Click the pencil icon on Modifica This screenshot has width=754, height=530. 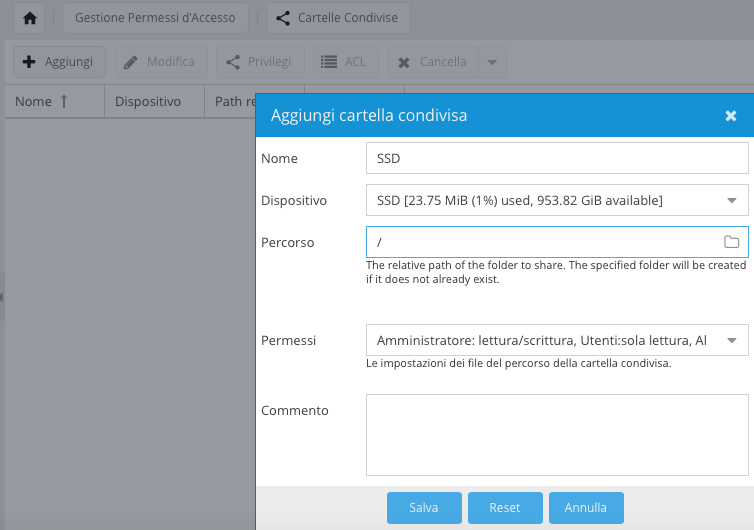tap(130, 62)
